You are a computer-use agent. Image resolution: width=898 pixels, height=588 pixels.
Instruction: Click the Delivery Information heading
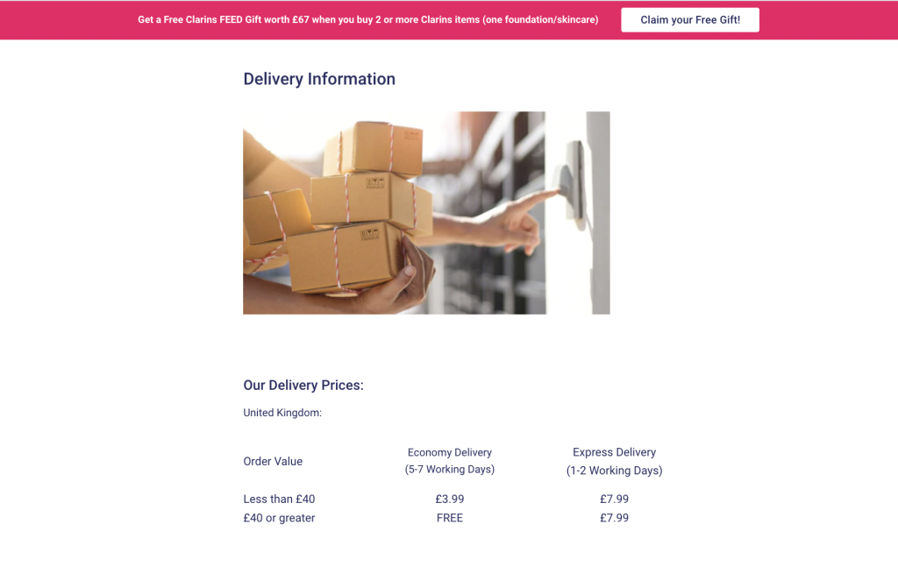click(x=319, y=79)
